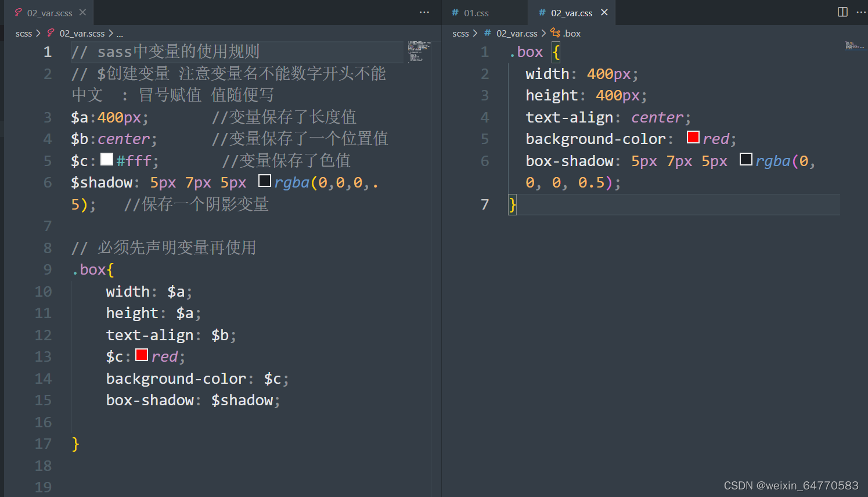Switch to the 01.css tab
Viewport: 868px width, 497px height.
click(x=476, y=12)
